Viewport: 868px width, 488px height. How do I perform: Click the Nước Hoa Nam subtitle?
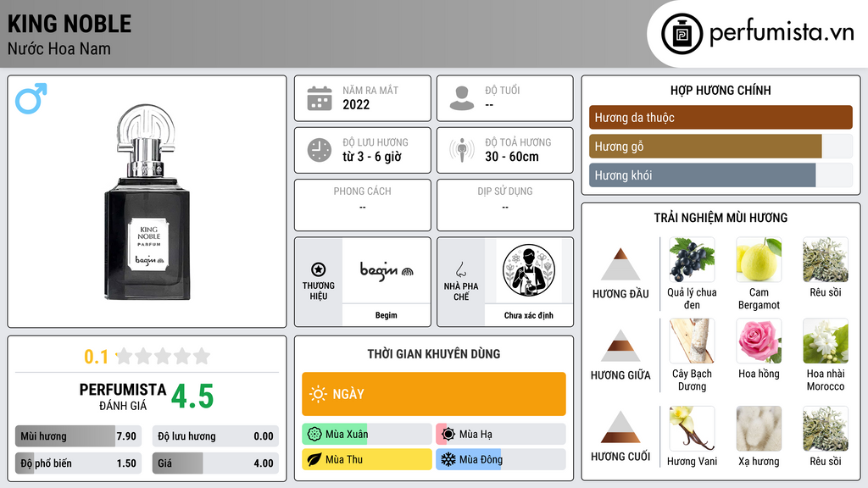click(59, 48)
